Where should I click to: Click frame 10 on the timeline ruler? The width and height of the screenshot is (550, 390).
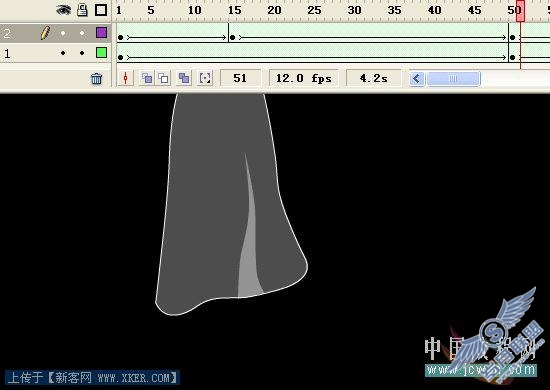(194, 10)
